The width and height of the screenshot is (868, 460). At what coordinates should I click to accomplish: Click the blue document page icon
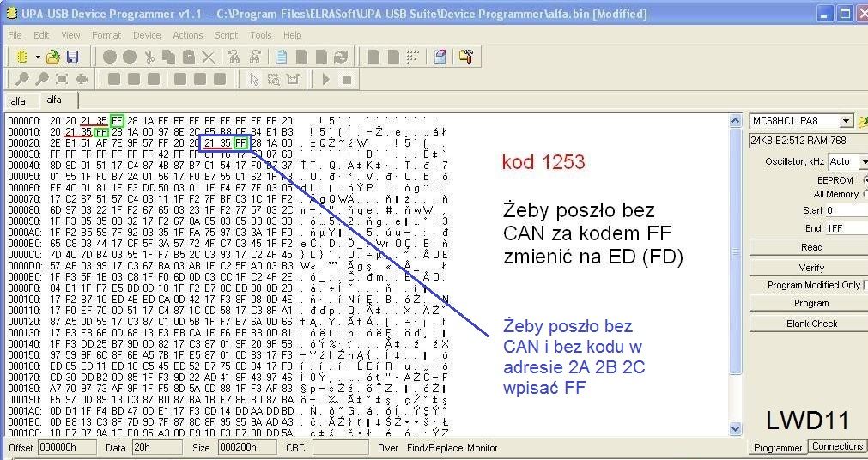(x=282, y=57)
